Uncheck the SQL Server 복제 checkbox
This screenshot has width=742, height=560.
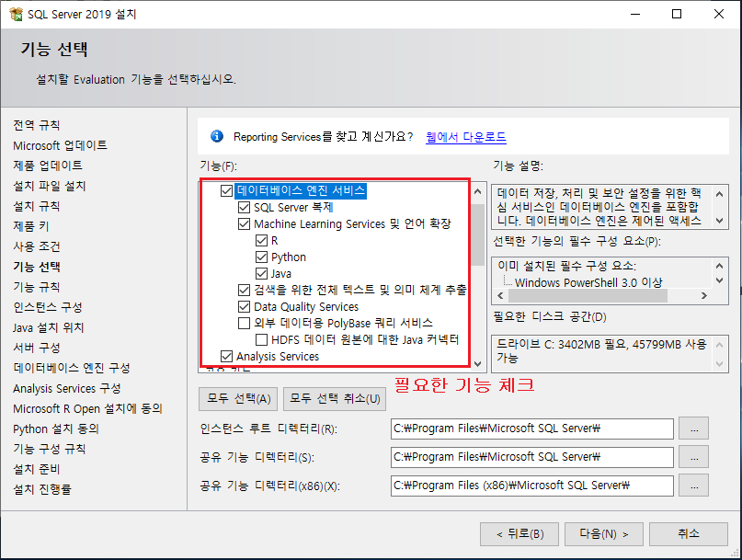click(245, 207)
